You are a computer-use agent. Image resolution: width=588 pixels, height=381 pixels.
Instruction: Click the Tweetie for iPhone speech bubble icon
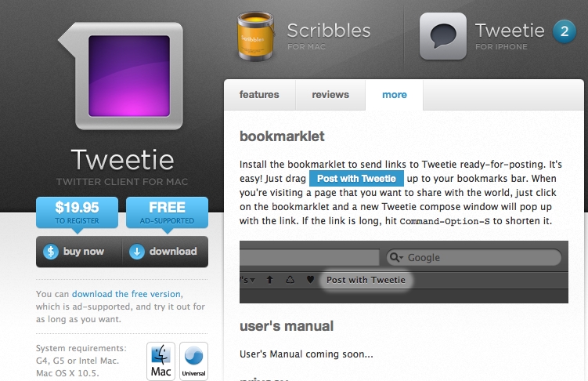[x=443, y=36]
